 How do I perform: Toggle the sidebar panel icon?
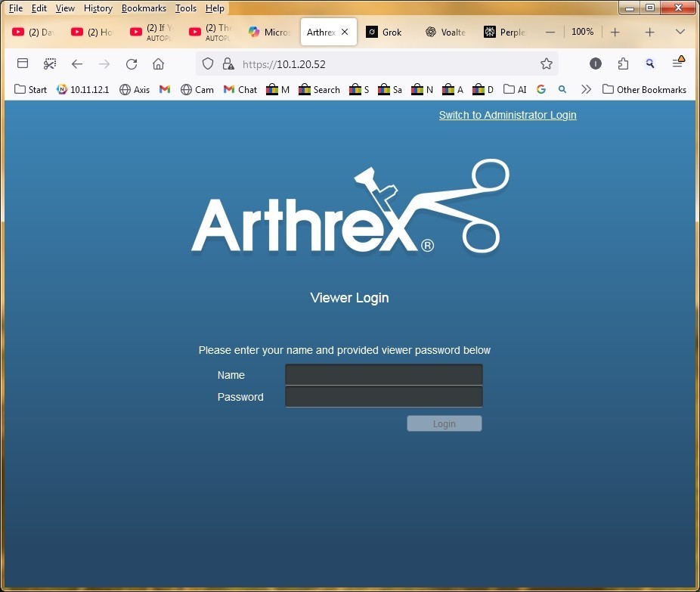coord(23,64)
